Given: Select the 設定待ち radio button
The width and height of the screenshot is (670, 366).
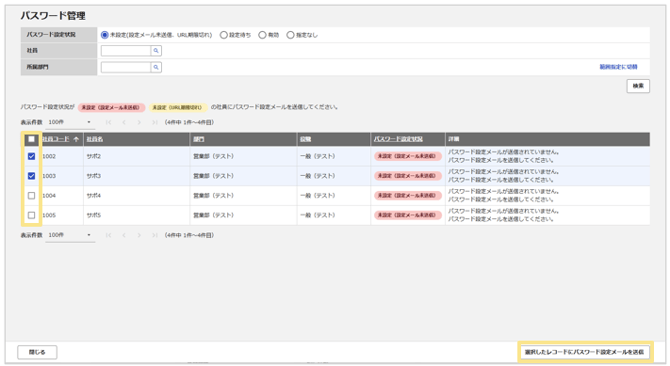Looking at the screenshot, I should (x=223, y=35).
